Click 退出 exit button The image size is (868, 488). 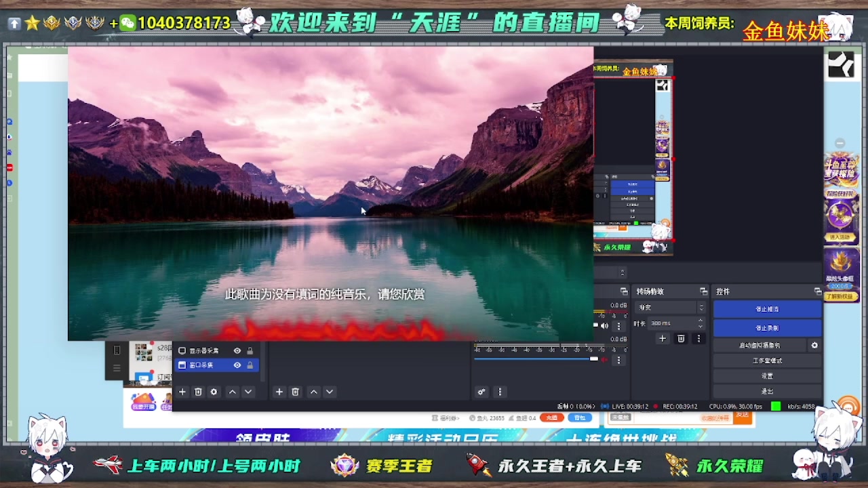(767, 391)
